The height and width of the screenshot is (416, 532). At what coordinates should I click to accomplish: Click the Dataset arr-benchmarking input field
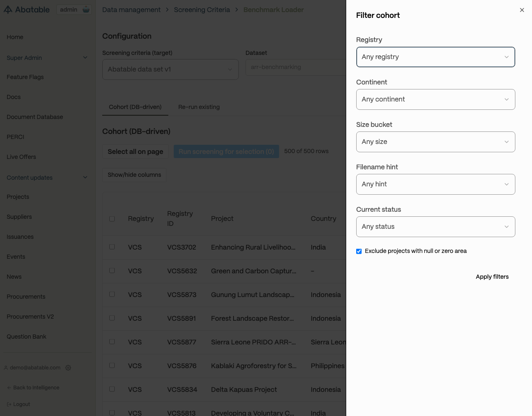tap(296, 67)
